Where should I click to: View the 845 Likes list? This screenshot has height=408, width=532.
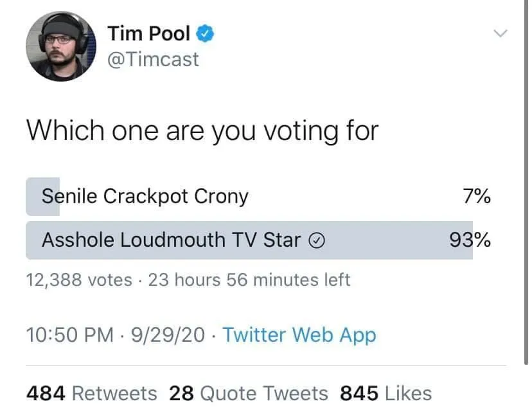386,393
